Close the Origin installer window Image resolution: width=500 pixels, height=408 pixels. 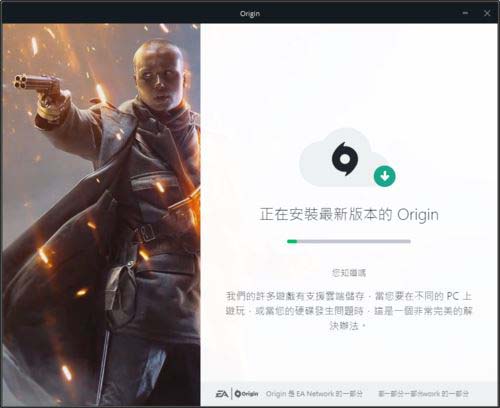coord(487,13)
